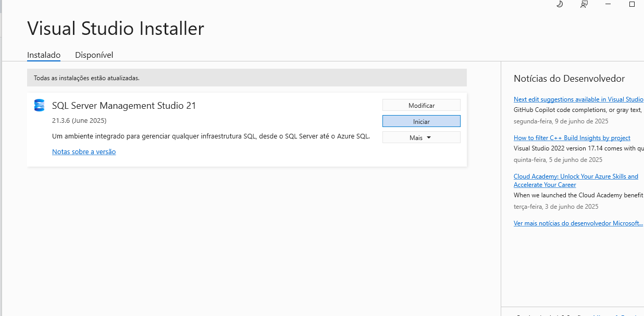Click the 'GitHub Copilot code completions' summary text
The height and width of the screenshot is (316, 644).
pos(578,110)
